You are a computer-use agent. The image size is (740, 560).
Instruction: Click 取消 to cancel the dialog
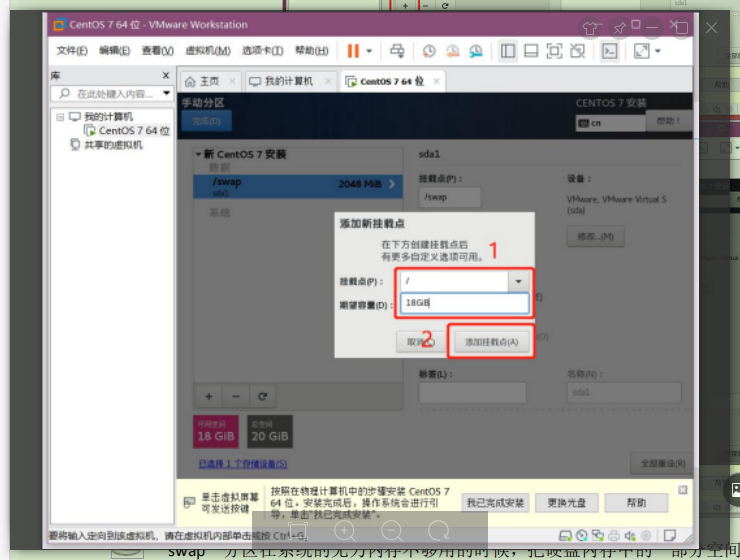point(420,342)
